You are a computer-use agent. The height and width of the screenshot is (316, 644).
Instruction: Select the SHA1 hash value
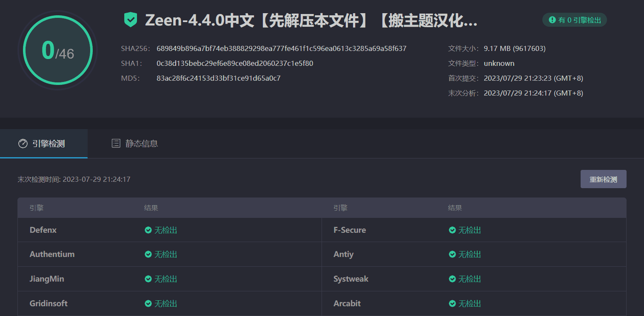point(235,63)
